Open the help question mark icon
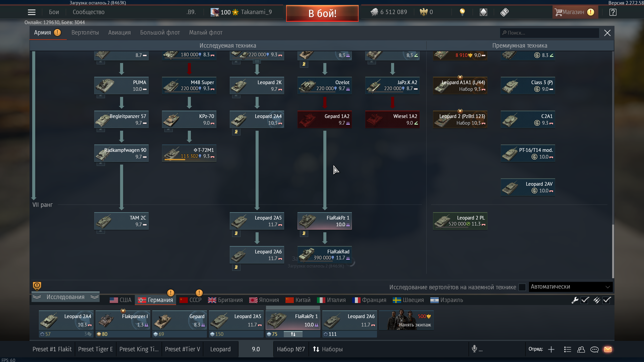The width and height of the screenshot is (644, 362). (x=613, y=12)
